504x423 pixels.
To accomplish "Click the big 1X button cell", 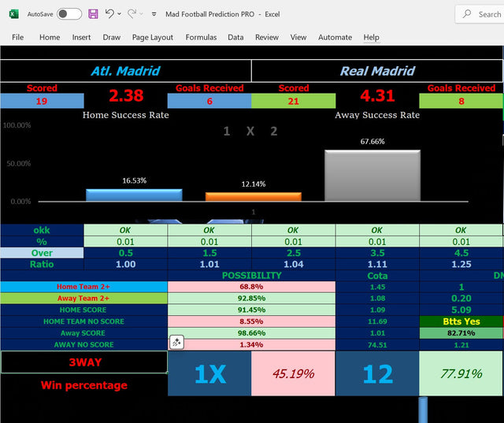I will pos(209,373).
